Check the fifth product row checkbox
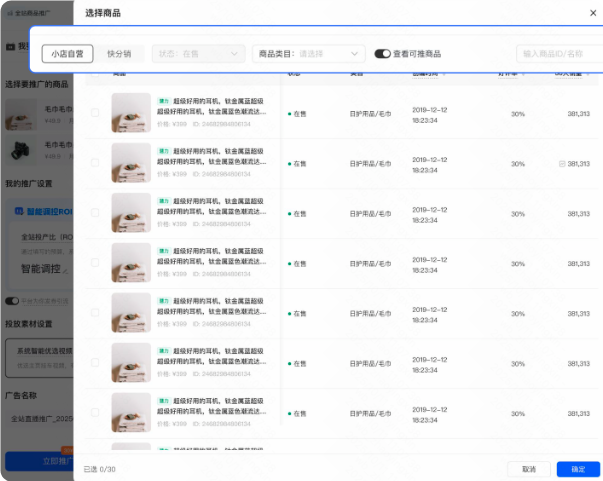603x481 pixels. tap(95, 313)
